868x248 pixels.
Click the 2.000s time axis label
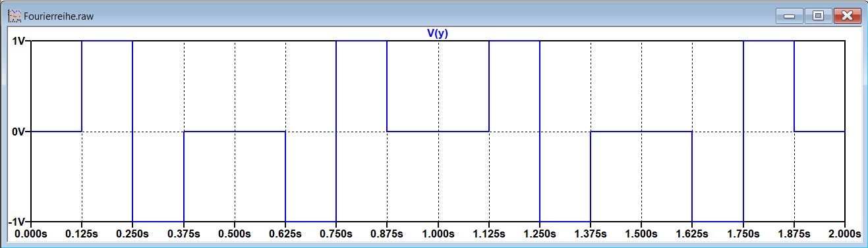click(x=846, y=234)
